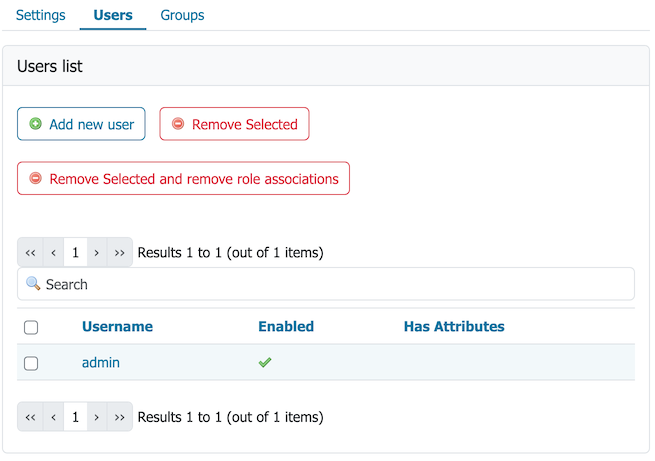Select page 1 in the top pager
655x461 pixels.
pyautogui.click(x=75, y=252)
